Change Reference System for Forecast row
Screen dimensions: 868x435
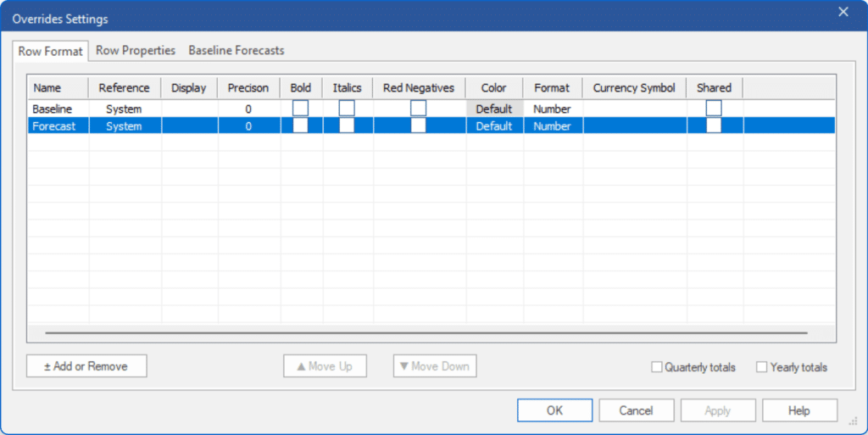pos(124,126)
